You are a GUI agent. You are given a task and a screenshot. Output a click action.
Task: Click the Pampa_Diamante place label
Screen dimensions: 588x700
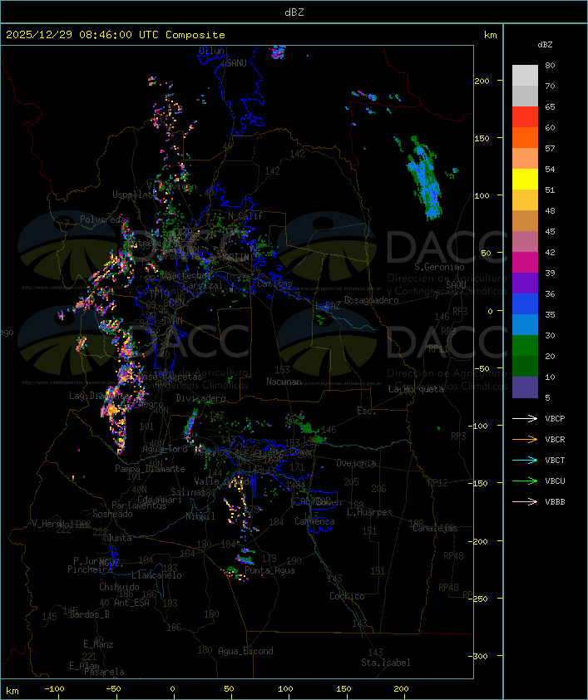[x=150, y=469]
